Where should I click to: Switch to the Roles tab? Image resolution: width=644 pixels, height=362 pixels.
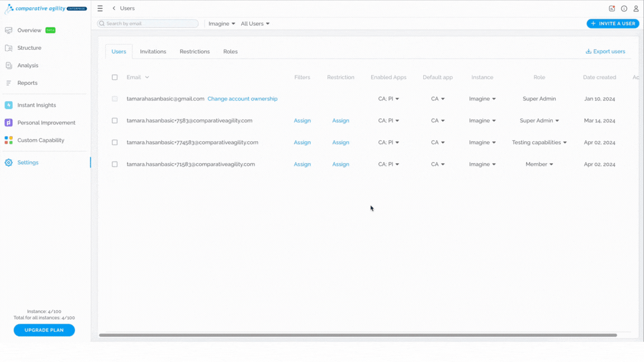[230, 52]
